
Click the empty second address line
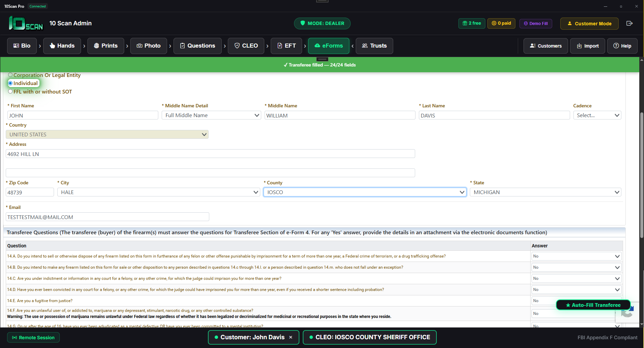coord(210,173)
